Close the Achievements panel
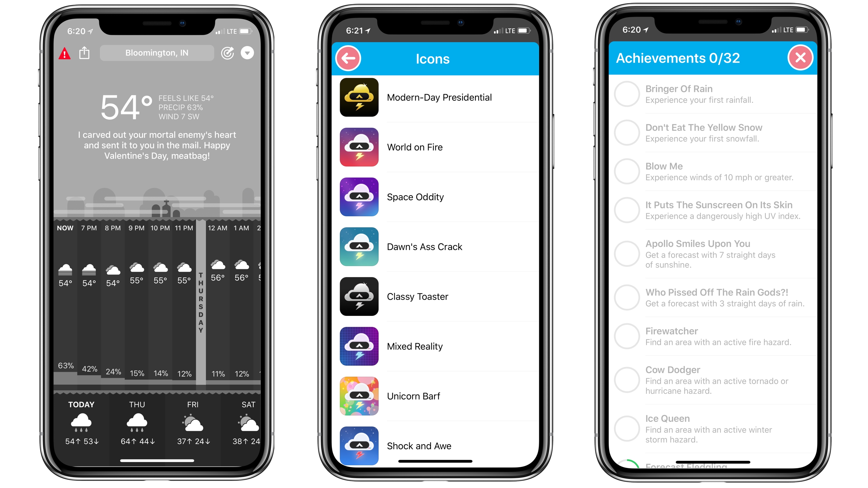 click(x=802, y=57)
